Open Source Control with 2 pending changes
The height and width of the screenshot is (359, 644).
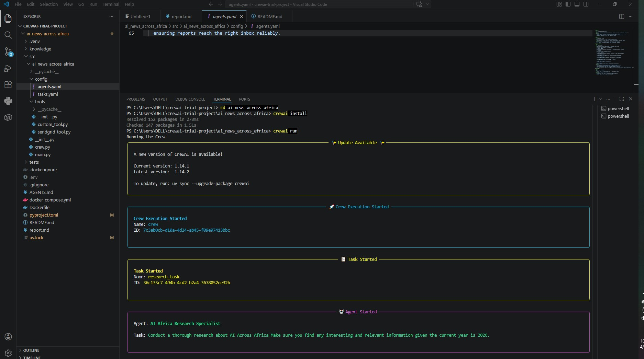point(8,51)
